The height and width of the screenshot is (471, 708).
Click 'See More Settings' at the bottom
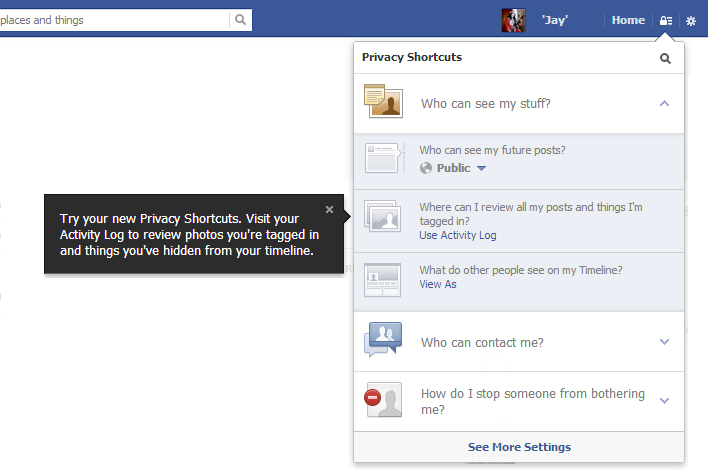[x=519, y=447]
